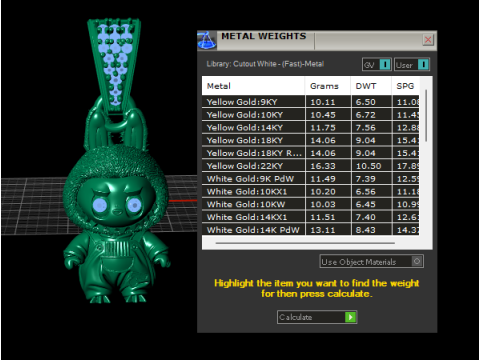
Task: Click the 10.50 DWT cell
Action: pos(371,166)
